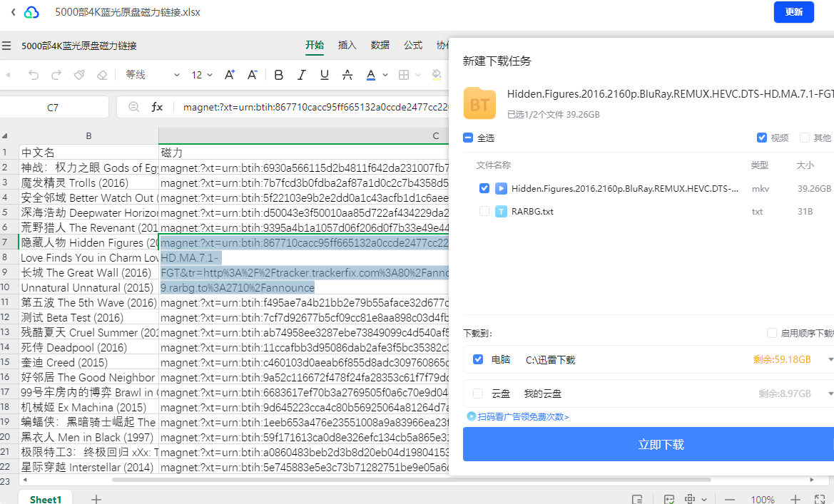
Task: Click the 文件名称 column header in file list
Action: coord(494,165)
